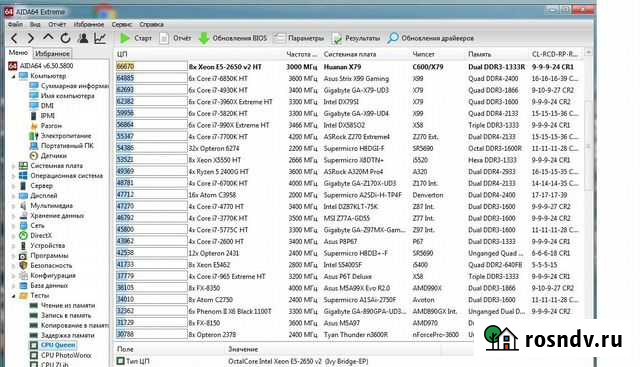The width and height of the screenshot is (640, 367).
Task: Open the Сервис menu
Action: (121, 24)
